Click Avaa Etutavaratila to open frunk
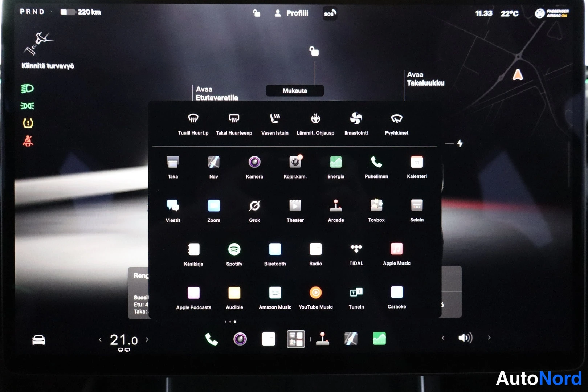The width and height of the screenshot is (588, 392). tap(217, 93)
